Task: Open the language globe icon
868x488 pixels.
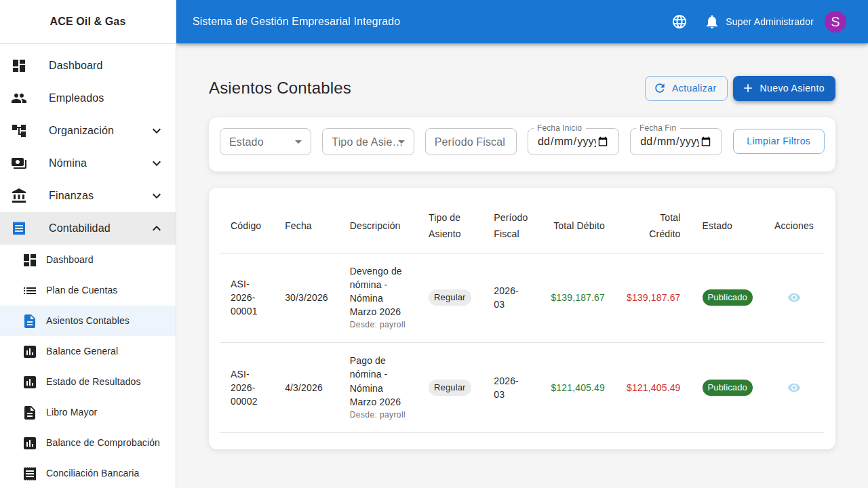Action: pos(679,21)
